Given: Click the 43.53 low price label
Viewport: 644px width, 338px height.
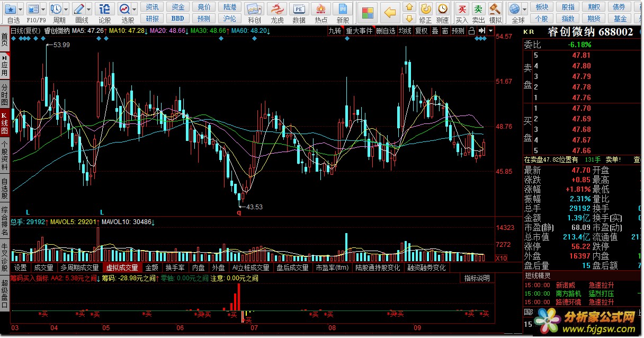Looking at the screenshot, I should tap(254, 207).
